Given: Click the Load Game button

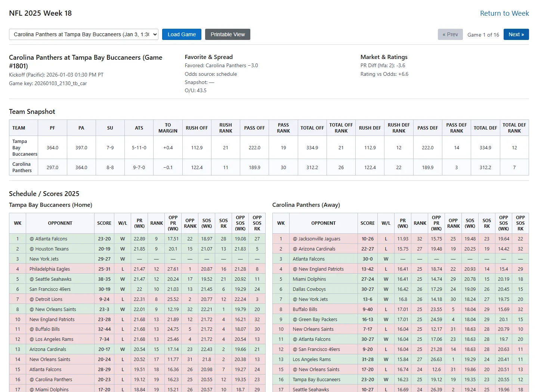Looking at the screenshot, I should pyautogui.click(x=182, y=34).
